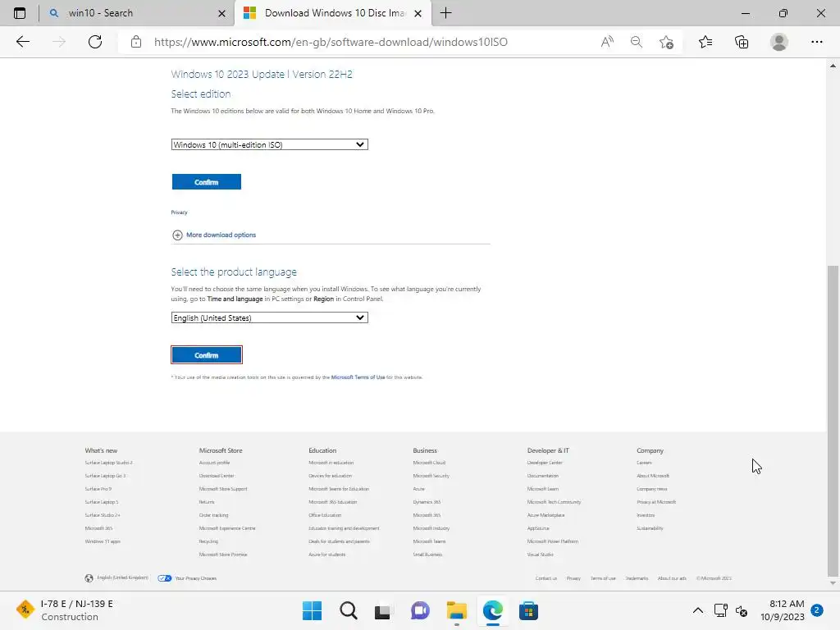This screenshot has height=630, width=840.
Task: Confirm the selected Windows edition
Action: coord(206,182)
